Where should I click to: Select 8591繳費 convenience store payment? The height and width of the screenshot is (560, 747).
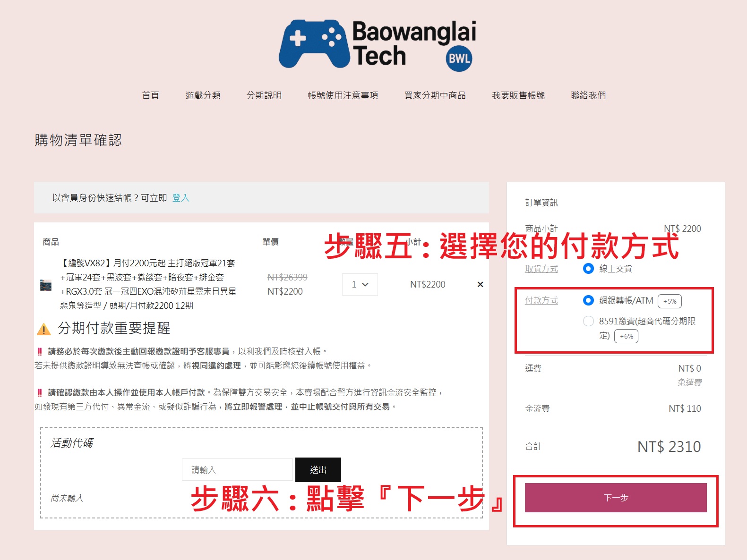pos(588,321)
